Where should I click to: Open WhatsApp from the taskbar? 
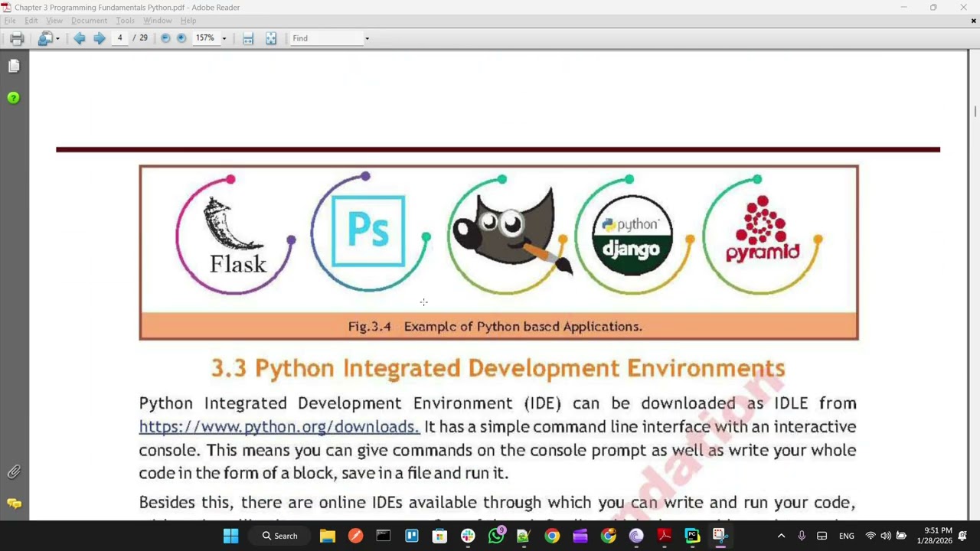[x=496, y=536]
